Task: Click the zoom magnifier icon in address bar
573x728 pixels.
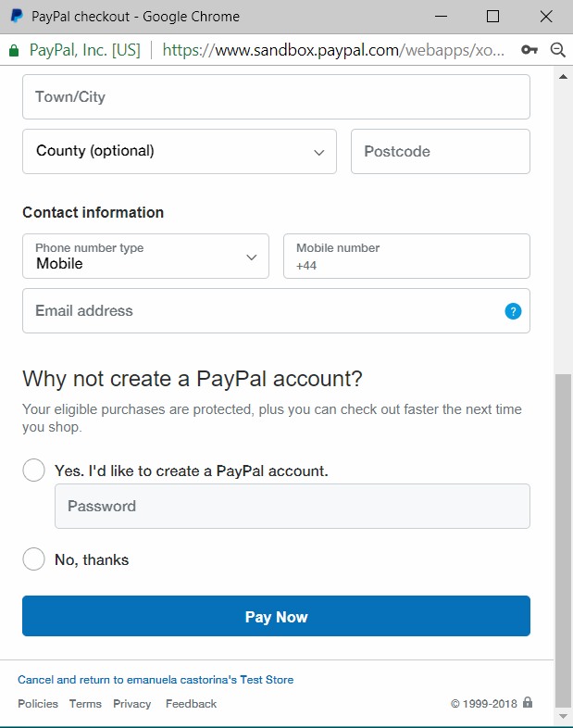Action: 557,50
